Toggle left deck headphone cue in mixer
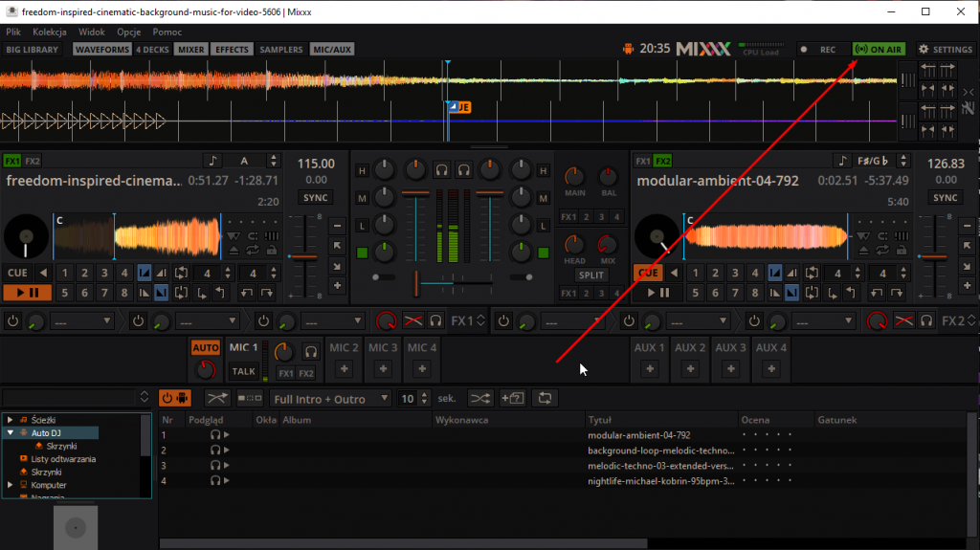The width and height of the screenshot is (980, 550). [x=442, y=170]
